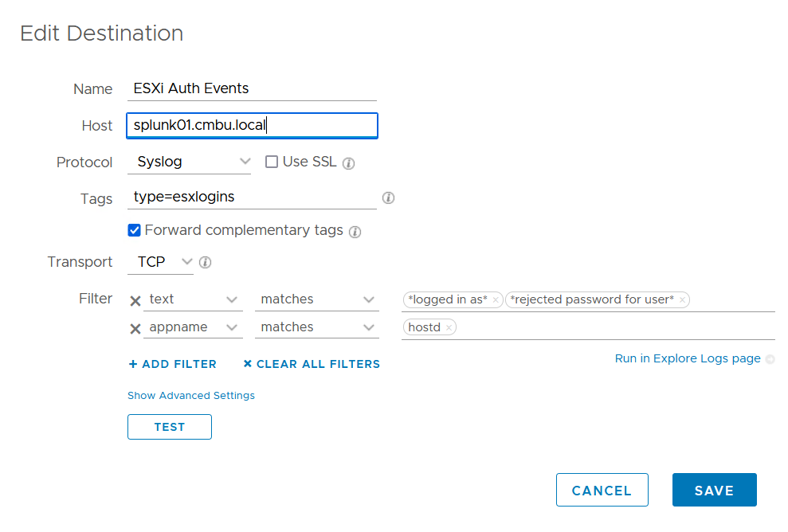Click info icon after Forward complementary tags

click(x=355, y=232)
